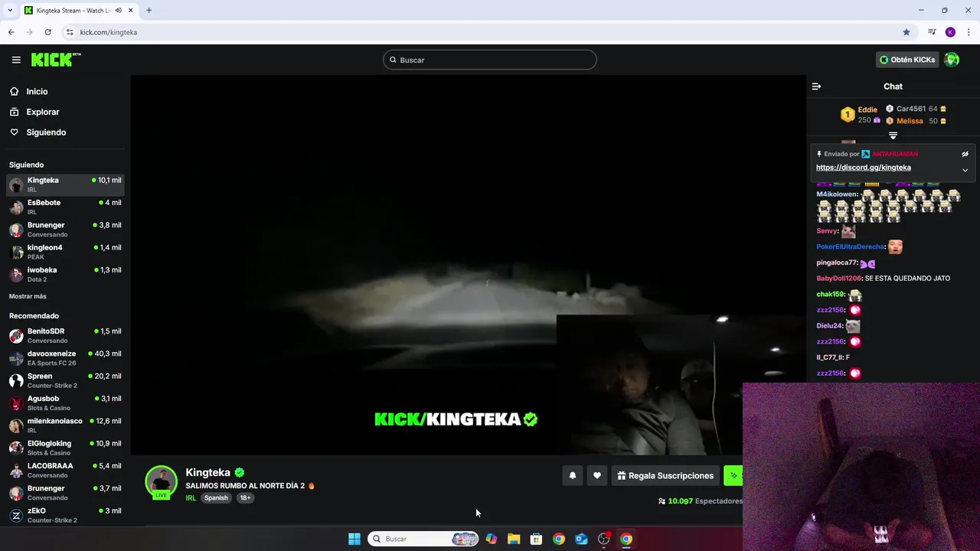Click Kingteka's verified badge next to name
Viewport: 980px width, 551px height.
(240, 472)
